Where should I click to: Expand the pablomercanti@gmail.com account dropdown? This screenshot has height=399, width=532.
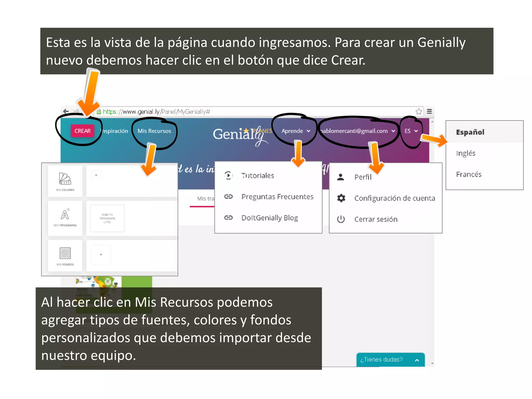click(x=357, y=131)
